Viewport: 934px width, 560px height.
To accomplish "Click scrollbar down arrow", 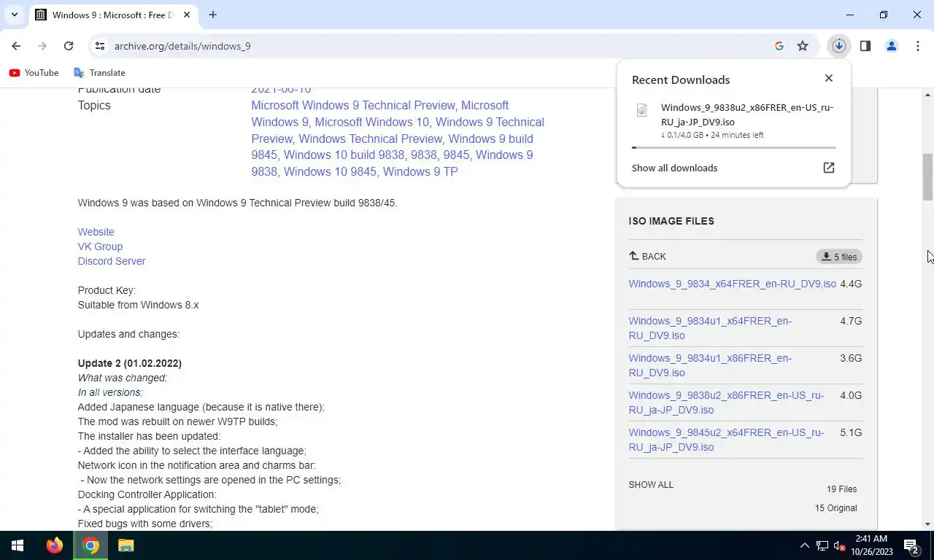I will pos(928,524).
